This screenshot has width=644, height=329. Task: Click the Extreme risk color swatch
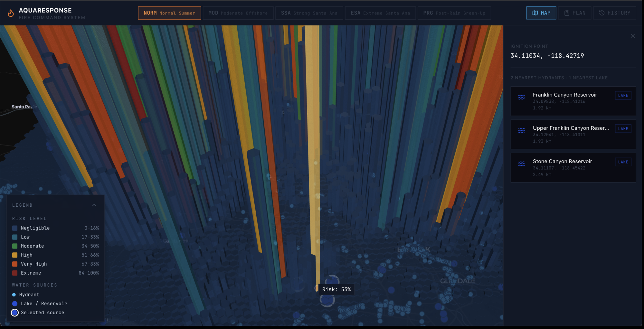[x=15, y=273]
